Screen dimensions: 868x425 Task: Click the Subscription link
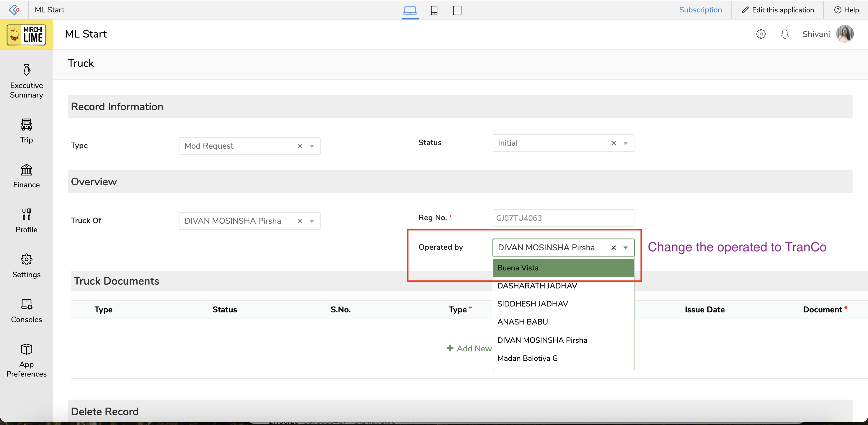click(700, 10)
